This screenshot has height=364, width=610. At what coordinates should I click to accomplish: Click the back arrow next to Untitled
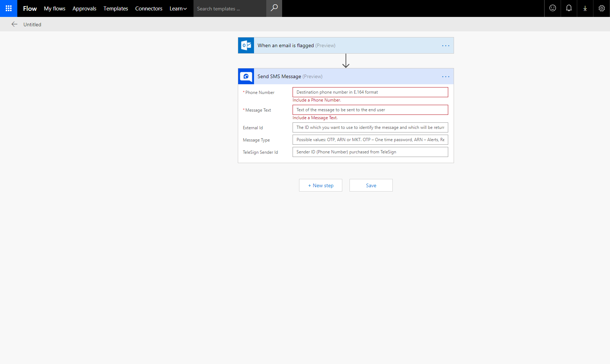(x=14, y=24)
